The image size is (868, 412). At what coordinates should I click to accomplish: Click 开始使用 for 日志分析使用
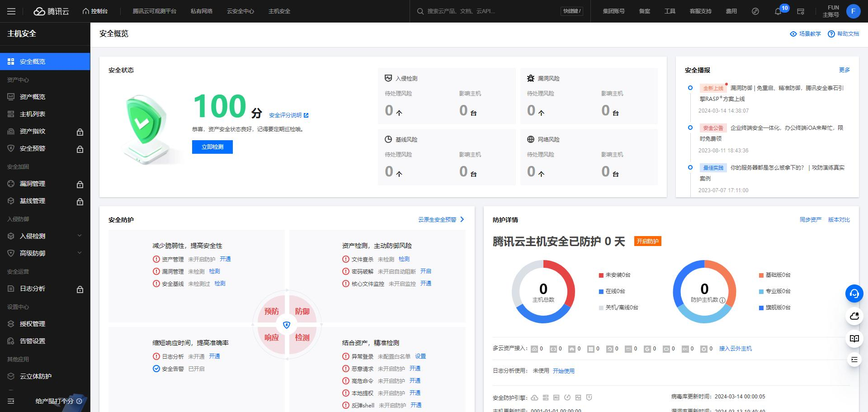564,371
